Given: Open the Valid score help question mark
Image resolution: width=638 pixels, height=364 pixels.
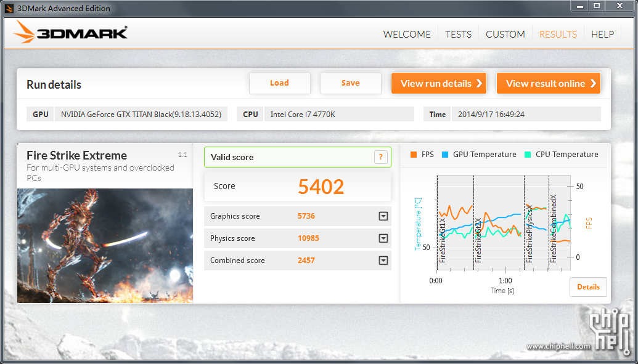Looking at the screenshot, I should [x=381, y=157].
